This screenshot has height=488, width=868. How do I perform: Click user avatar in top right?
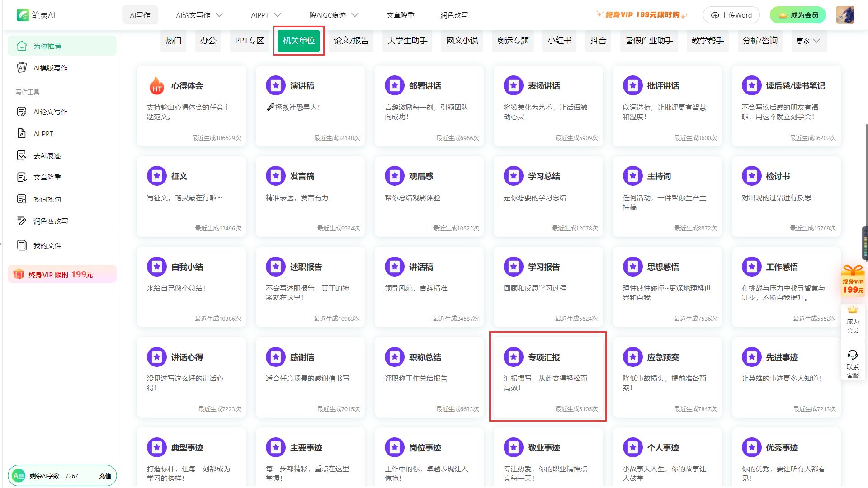tap(844, 15)
